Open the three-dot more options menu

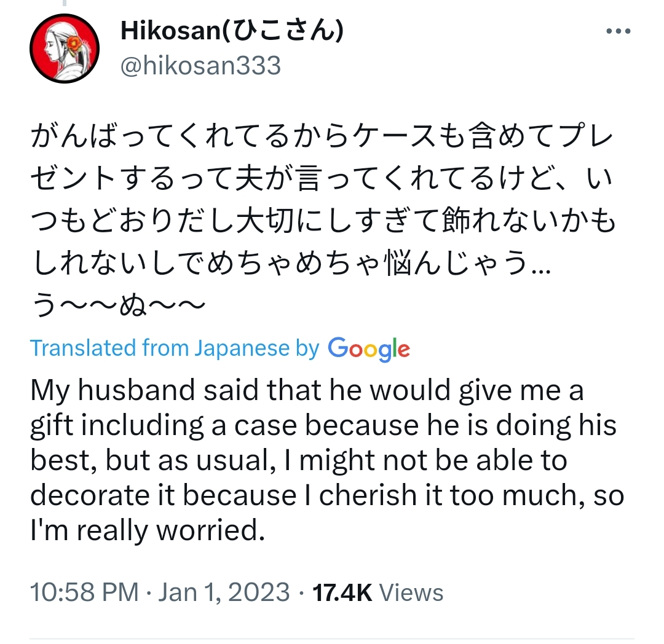(x=619, y=31)
